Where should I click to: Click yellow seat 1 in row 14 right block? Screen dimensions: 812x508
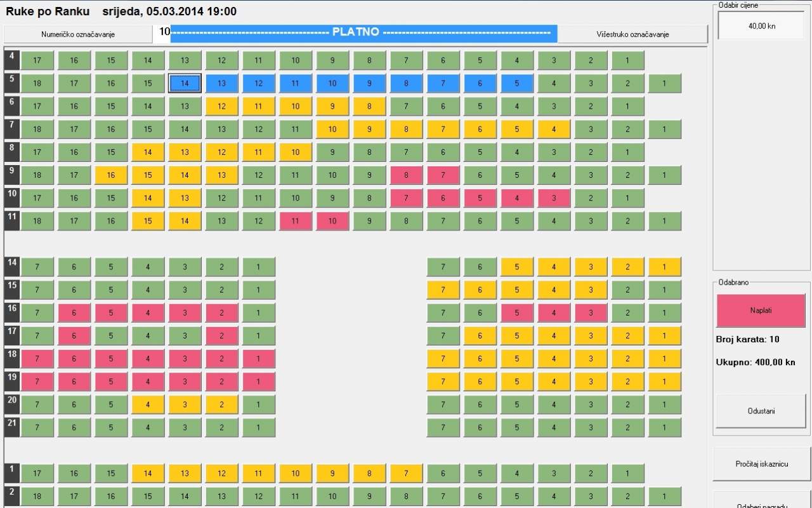click(x=664, y=267)
